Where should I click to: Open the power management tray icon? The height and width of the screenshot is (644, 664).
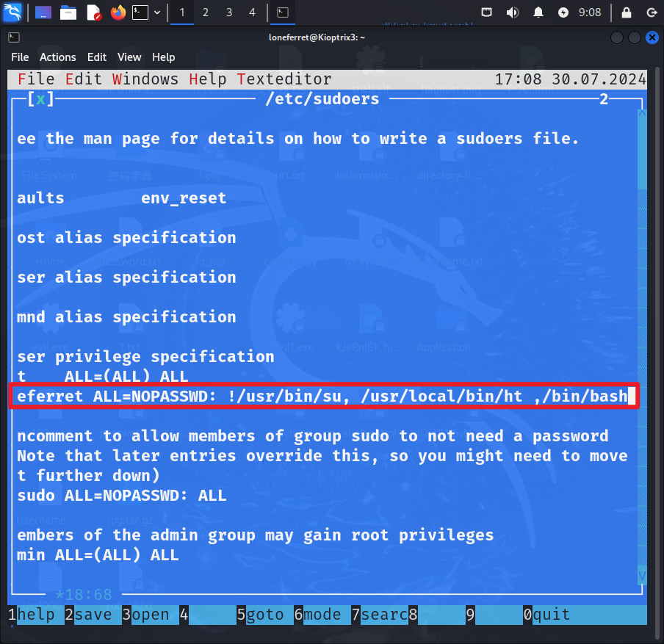click(563, 12)
